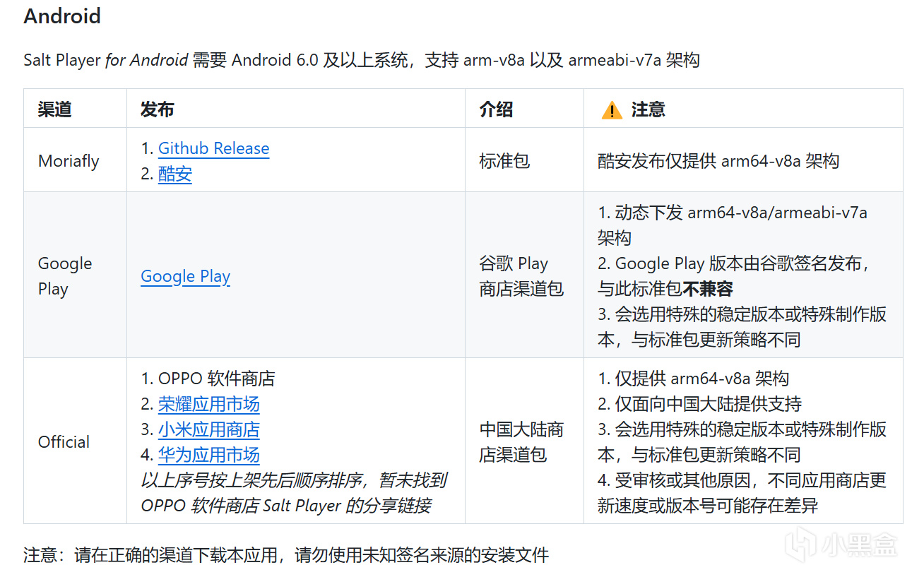Click the 注意 column header text
Screen dimensions: 924x577
pos(648,109)
